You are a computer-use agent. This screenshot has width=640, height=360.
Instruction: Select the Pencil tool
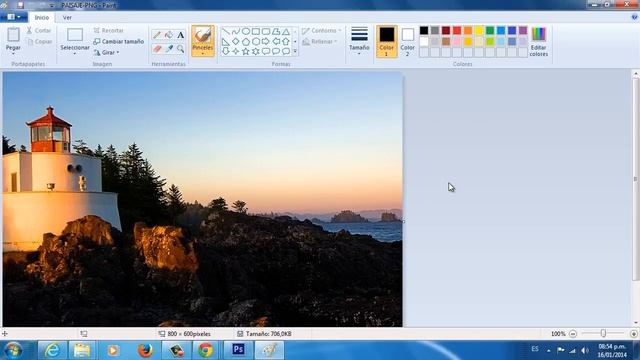pyautogui.click(x=157, y=35)
